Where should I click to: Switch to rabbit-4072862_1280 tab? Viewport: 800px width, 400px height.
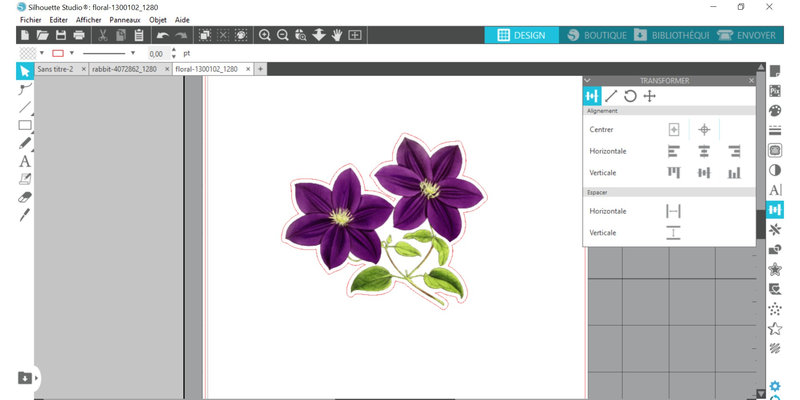(x=122, y=69)
